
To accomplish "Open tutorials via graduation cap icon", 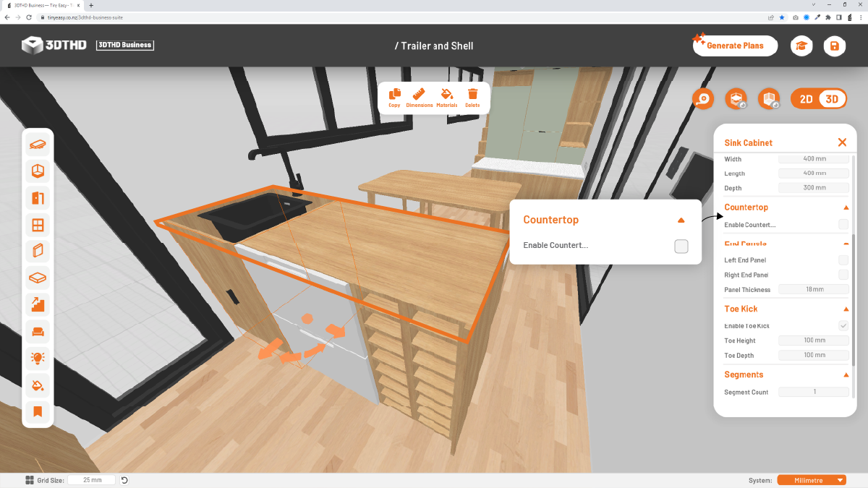I will [x=801, y=46].
